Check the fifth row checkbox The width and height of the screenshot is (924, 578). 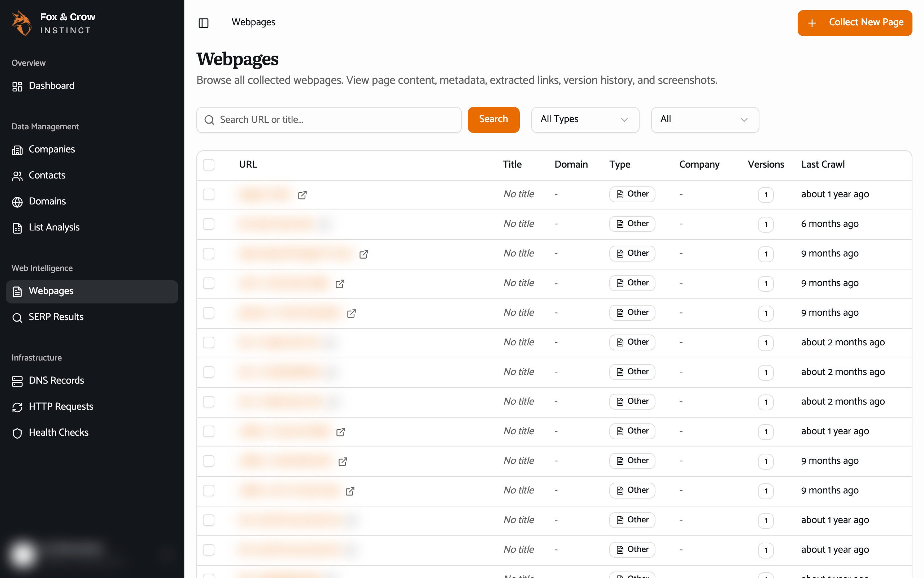[x=209, y=313]
